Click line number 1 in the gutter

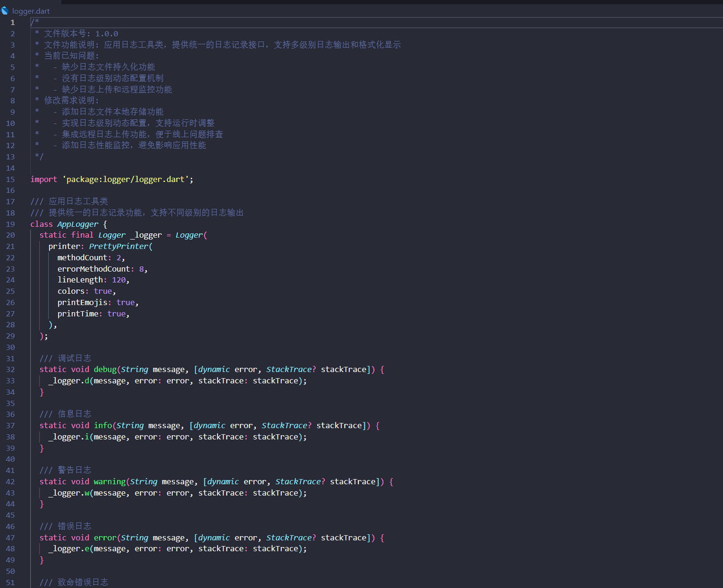point(12,23)
